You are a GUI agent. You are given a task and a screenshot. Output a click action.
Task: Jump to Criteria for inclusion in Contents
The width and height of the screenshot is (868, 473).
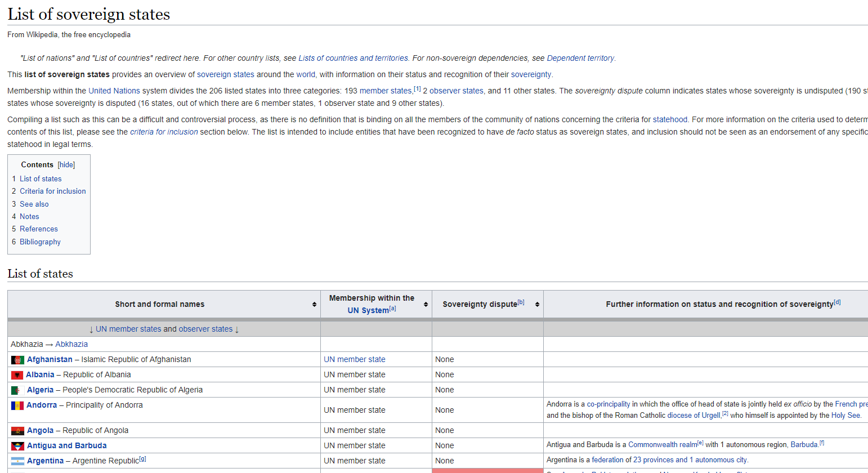click(x=53, y=191)
